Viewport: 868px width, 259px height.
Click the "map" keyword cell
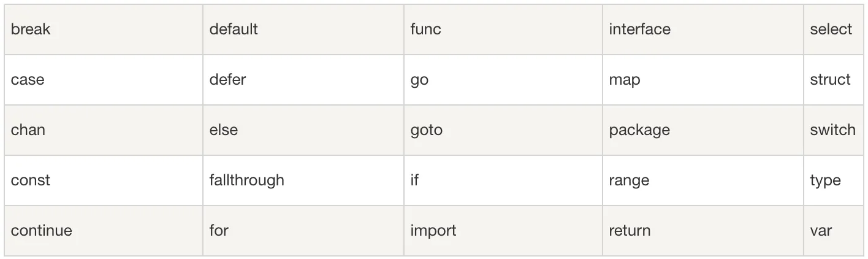tap(624, 80)
